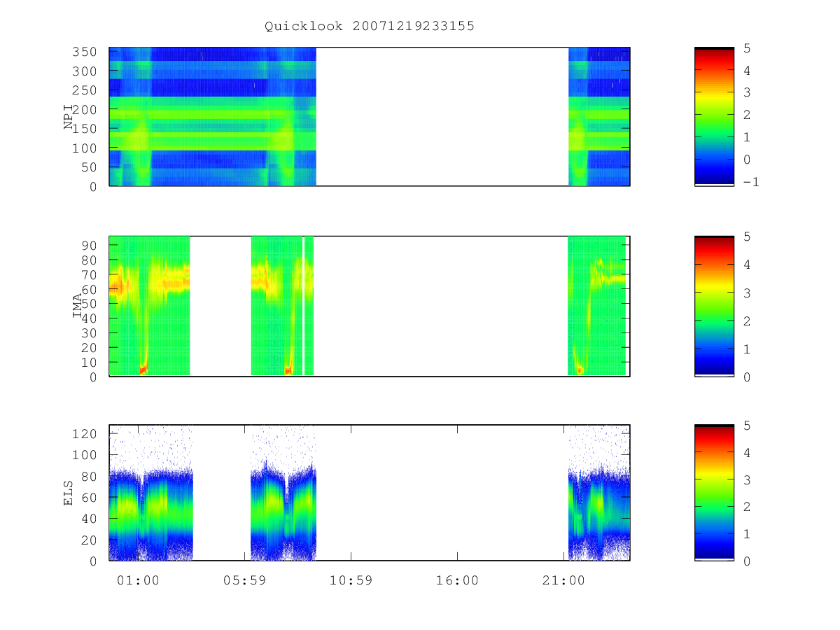Click the -1 label on NPI colorbar

click(750, 182)
